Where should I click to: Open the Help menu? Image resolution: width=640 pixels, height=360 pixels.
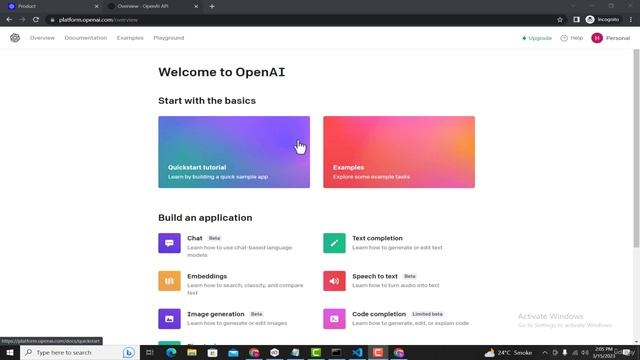[571, 38]
